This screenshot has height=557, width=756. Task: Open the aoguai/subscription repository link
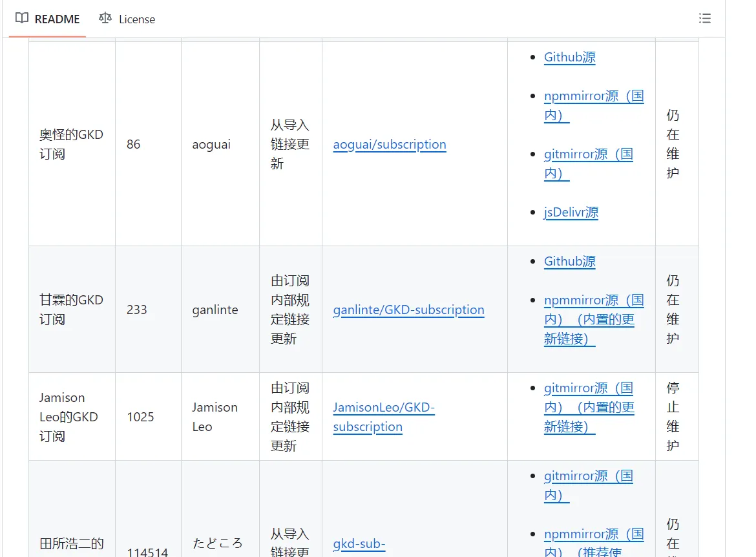[x=389, y=144]
